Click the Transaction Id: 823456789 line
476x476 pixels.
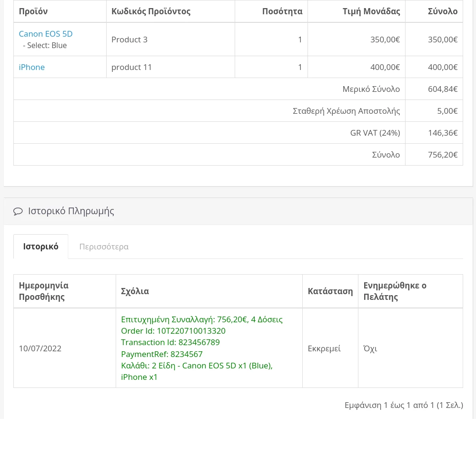tap(170, 342)
